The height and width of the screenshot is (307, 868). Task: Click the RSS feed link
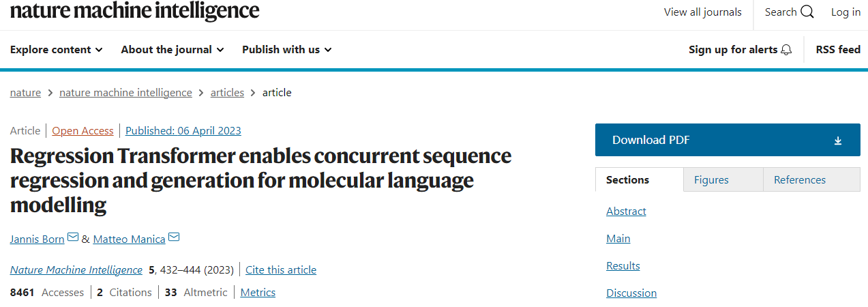click(838, 50)
